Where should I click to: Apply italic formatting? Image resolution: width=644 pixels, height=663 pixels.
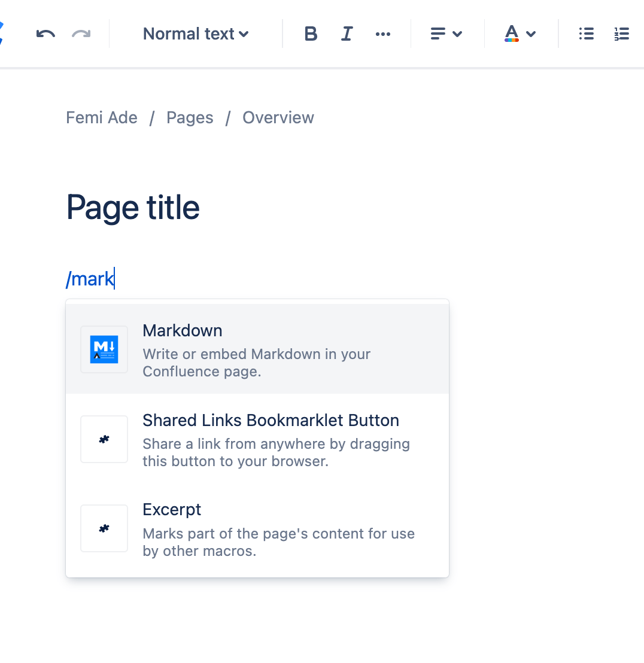coord(347,34)
